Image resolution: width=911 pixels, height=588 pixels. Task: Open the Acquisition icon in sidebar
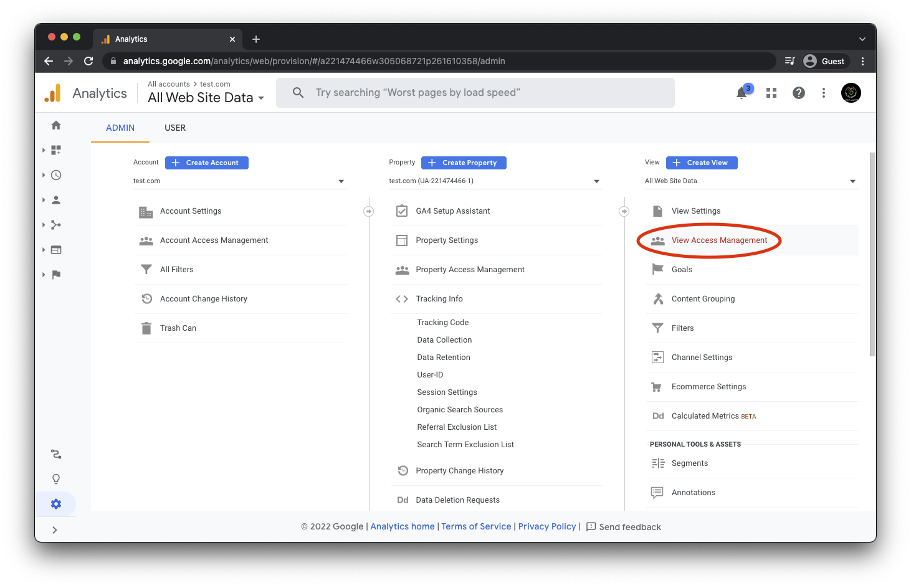56,225
